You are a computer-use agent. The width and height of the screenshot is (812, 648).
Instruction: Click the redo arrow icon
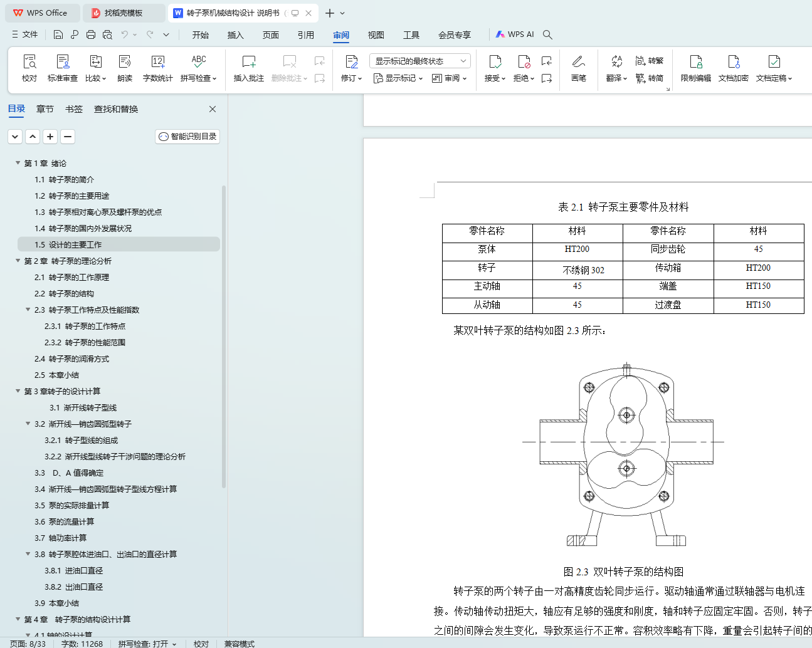point(150,34)
